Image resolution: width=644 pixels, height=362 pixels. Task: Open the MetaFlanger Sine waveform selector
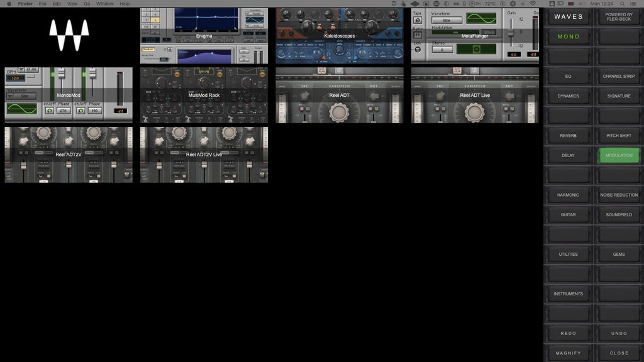pyautogui.click(x=447, y=20)
